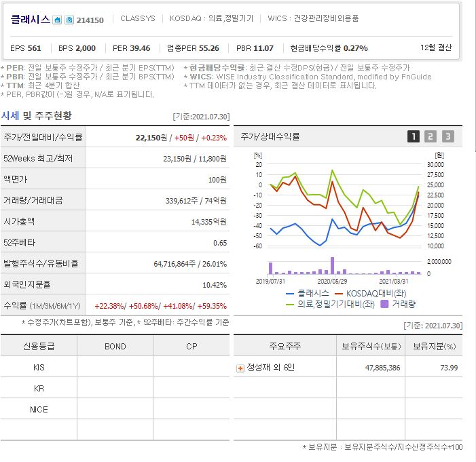This screenshot has width=476, height=462.
Task: Click the 시세 및 주주현황 heading
Action: coord(37,115)
